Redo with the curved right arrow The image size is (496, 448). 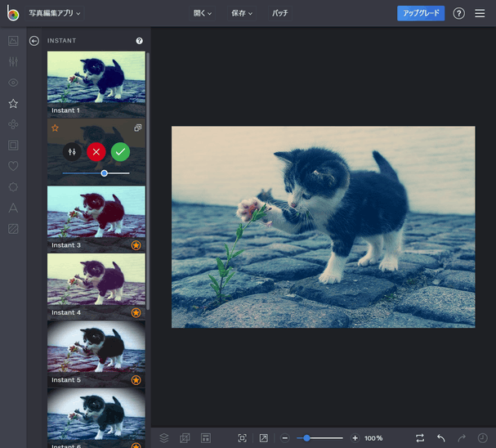[x=462, y=438]
